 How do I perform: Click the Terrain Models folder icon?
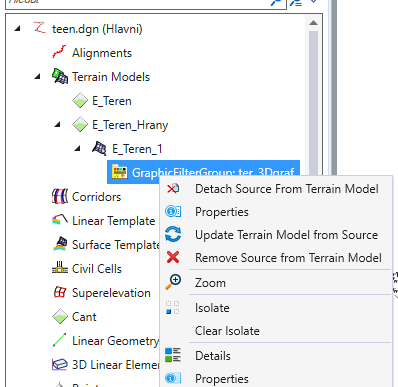(60, 76)
